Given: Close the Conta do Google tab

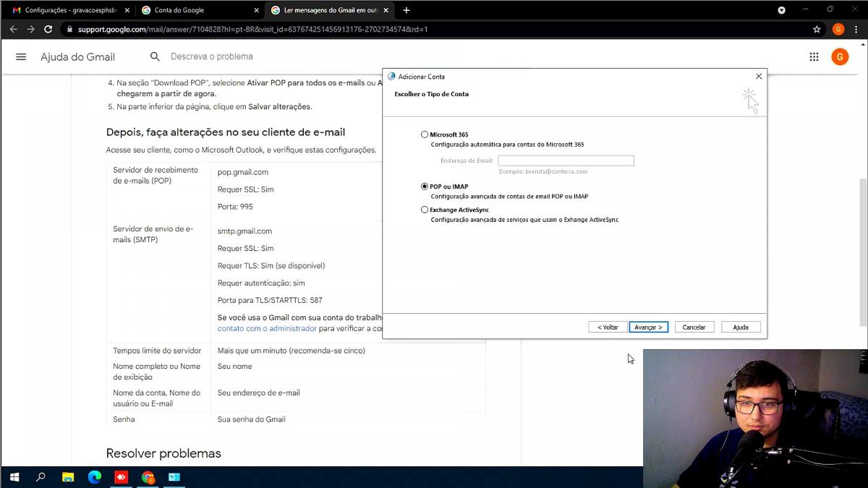Looking at the screenshot, I should (x=256, y=10).
